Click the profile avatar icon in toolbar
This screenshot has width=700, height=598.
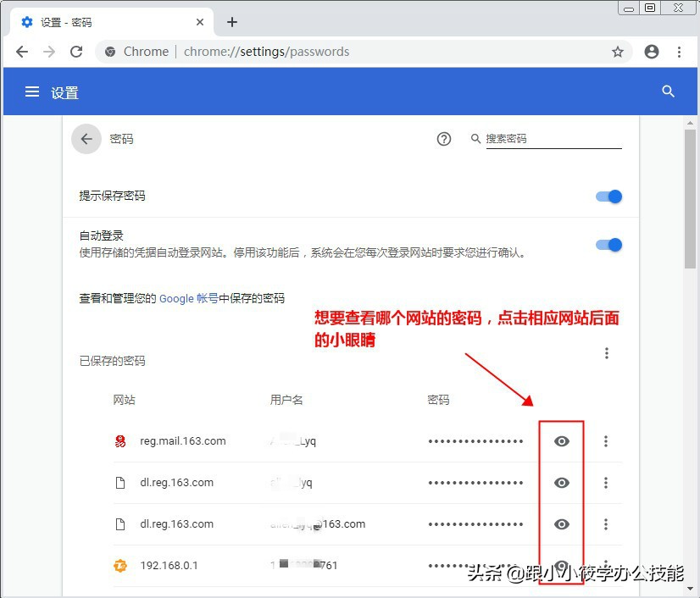(x=652, y=52)
